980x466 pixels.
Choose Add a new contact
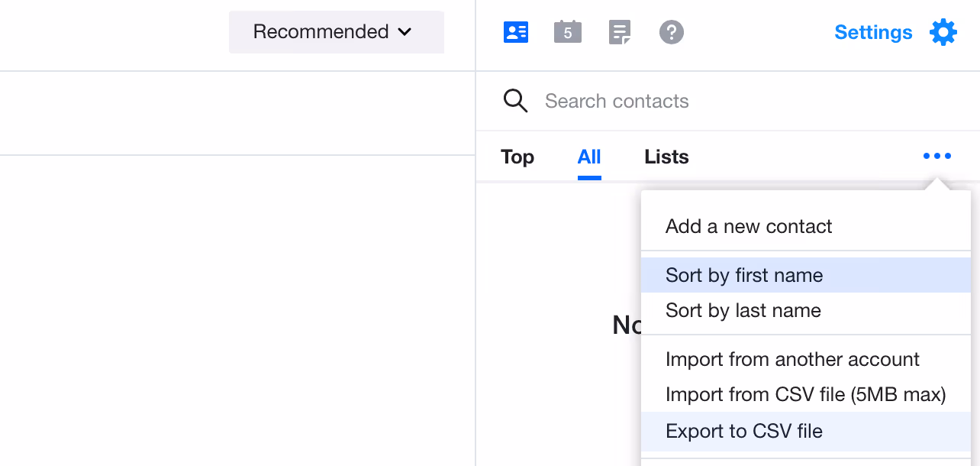(x=749, y=226)
